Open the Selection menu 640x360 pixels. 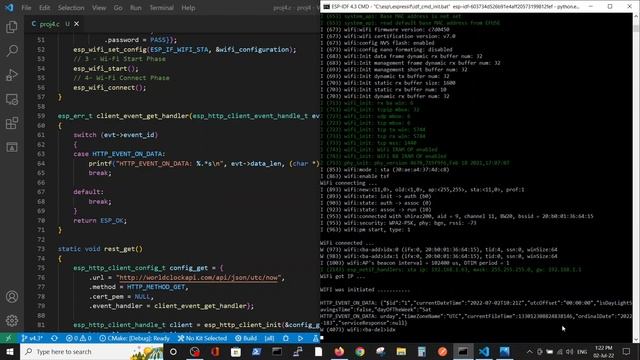(71, 8)
